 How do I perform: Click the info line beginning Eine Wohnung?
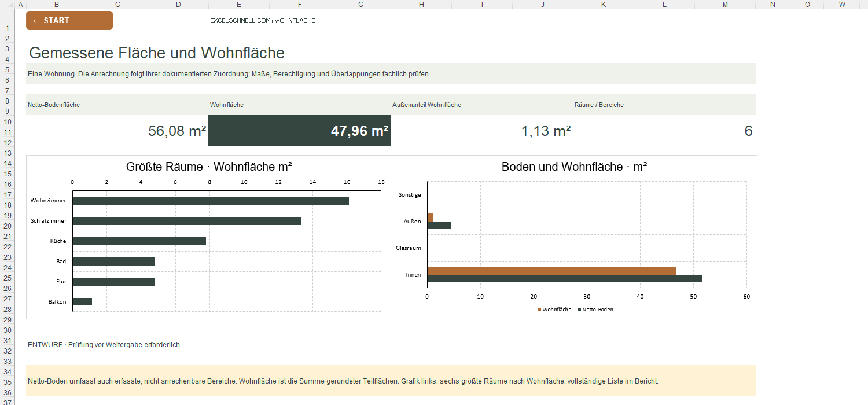point(391,74)
